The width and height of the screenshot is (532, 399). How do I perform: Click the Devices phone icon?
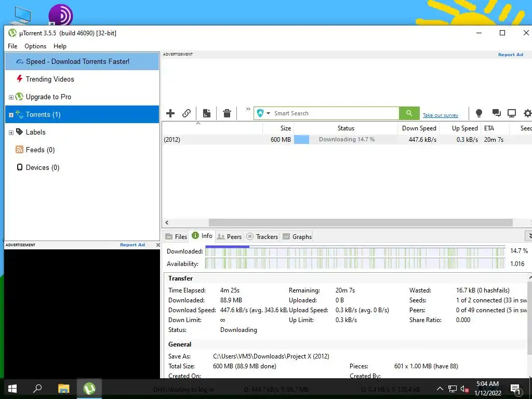(x=20, y=167)
